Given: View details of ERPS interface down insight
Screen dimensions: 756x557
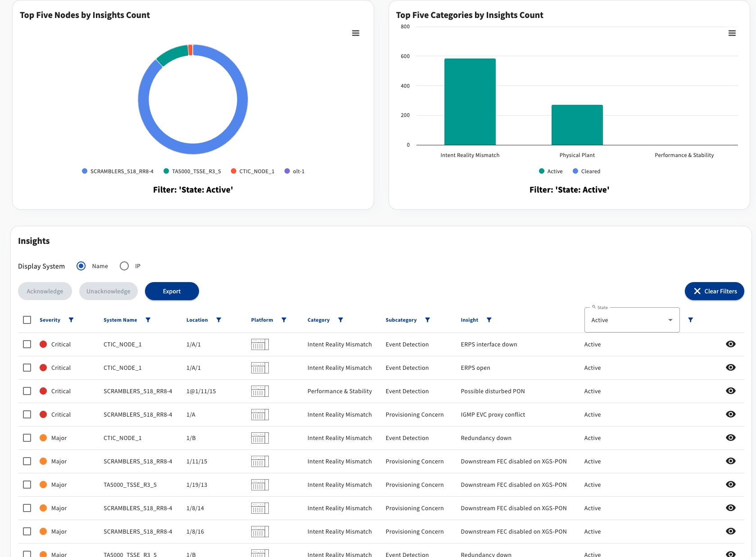Looking at the screenshot, I should tap(731, 344).
